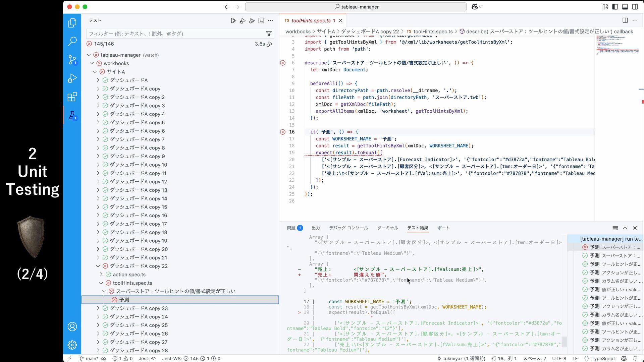Screen dimensions: 644x362
Task: Open Run and Debug view icon
Action: click(72, 78)
